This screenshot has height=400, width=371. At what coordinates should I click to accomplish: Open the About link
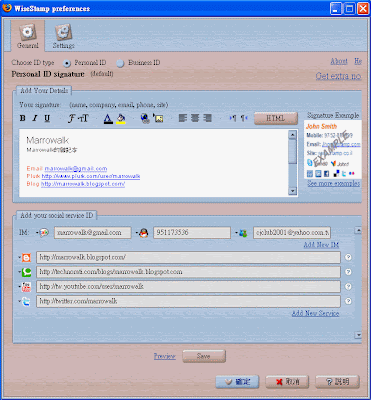click(339, 61)
